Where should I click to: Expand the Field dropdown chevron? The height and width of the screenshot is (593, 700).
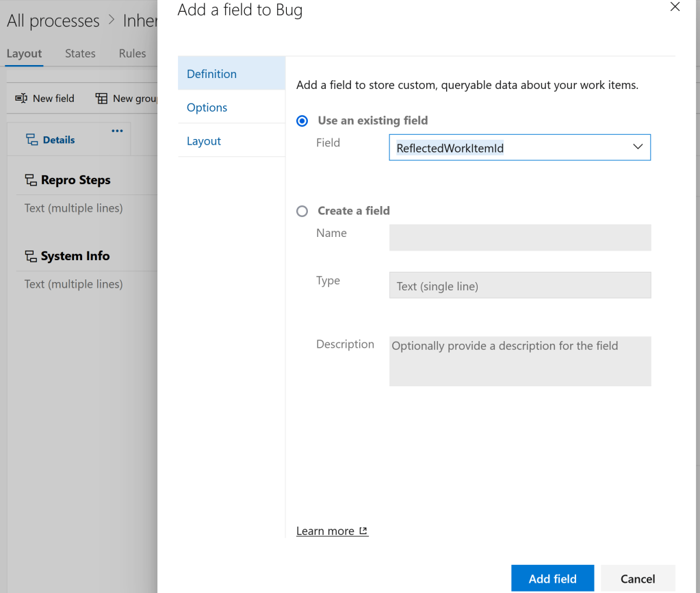638,147
